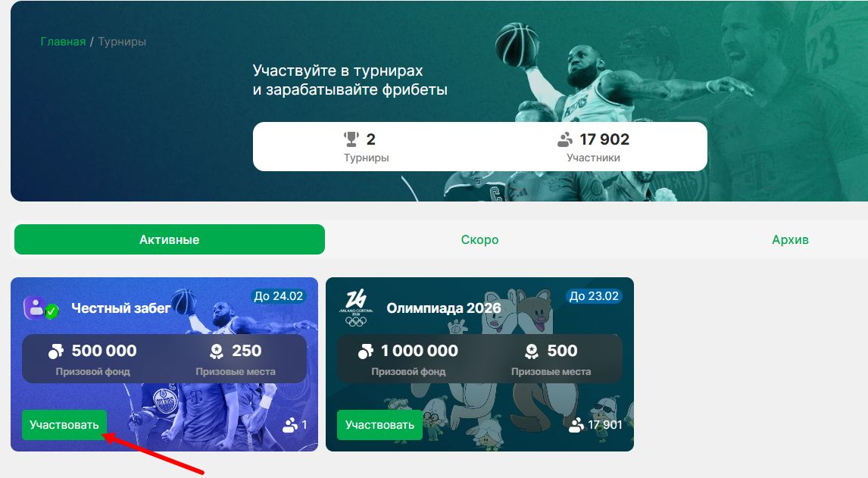Click the participants icon beside 17 902
The image size is (868, 478).
[564, 139]
